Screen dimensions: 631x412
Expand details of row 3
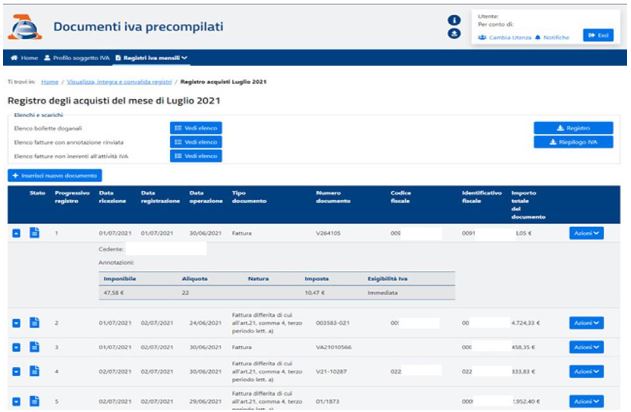click(16, 347)
